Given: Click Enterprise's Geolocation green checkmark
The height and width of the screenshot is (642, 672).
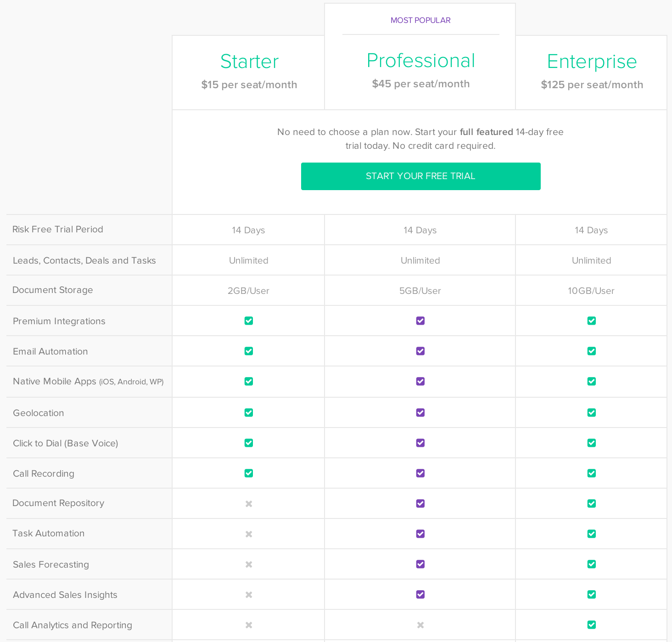Looking at the screenshot, I should click(x=592, y=412).
